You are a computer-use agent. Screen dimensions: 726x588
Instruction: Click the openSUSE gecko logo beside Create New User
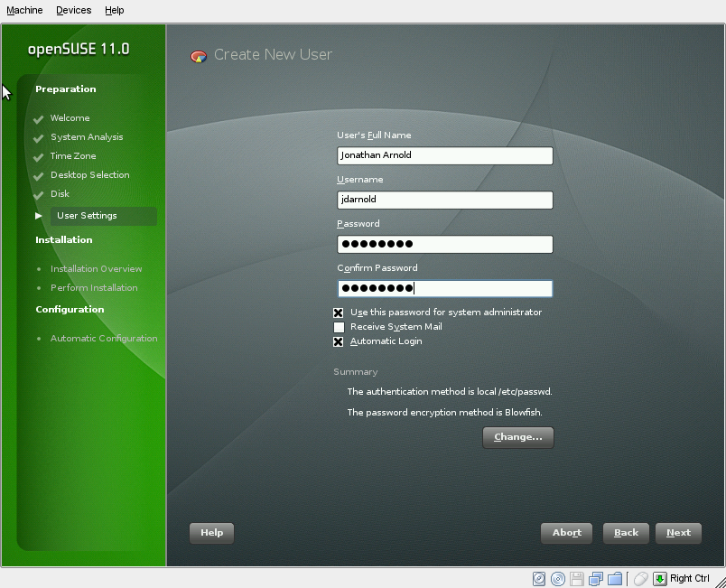[x=199, y=55]
